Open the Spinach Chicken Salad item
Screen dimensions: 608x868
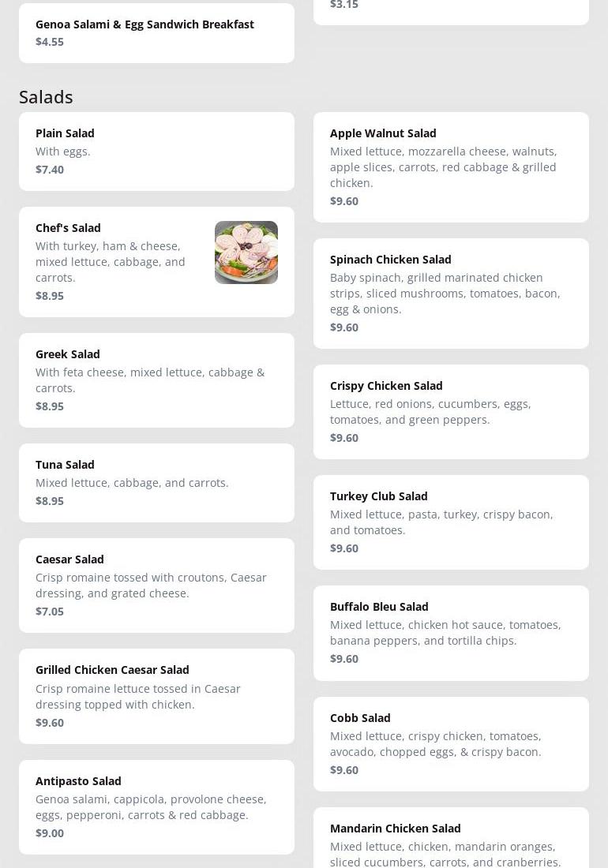coord(451,293)
